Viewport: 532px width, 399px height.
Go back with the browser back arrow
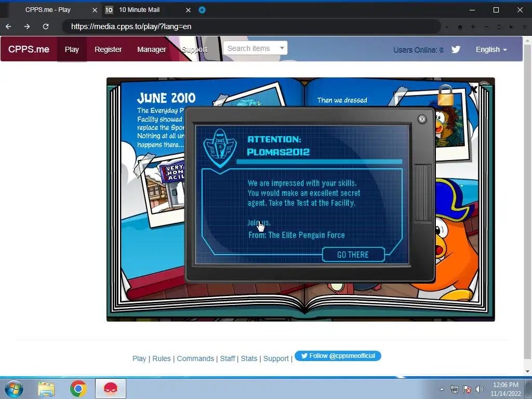(x=8, y=26)
